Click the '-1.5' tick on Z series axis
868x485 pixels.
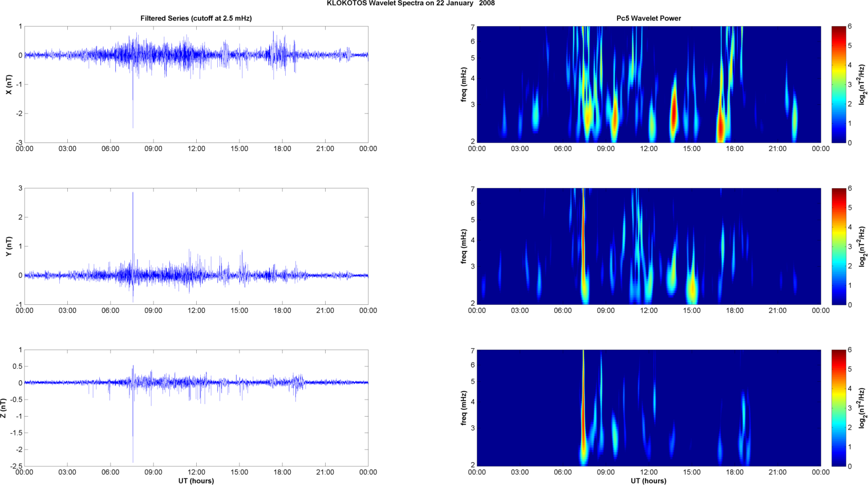pyautogui.click(x=15, y=433)
